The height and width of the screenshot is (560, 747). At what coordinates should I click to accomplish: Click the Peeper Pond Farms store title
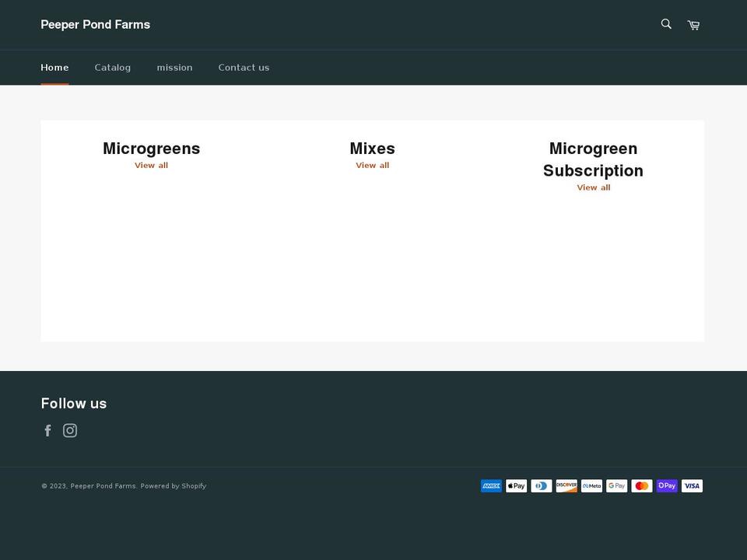tap(95, 24)
